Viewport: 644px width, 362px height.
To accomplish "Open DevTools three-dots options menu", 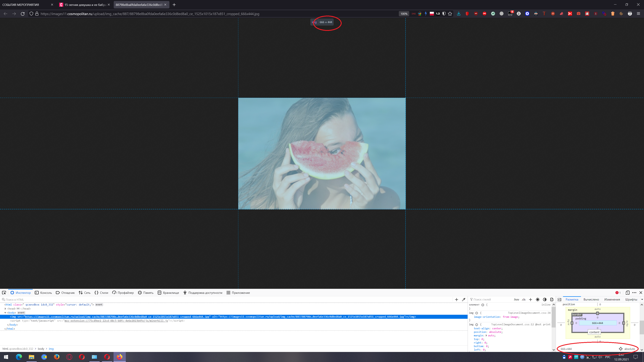I will (634, 293).
